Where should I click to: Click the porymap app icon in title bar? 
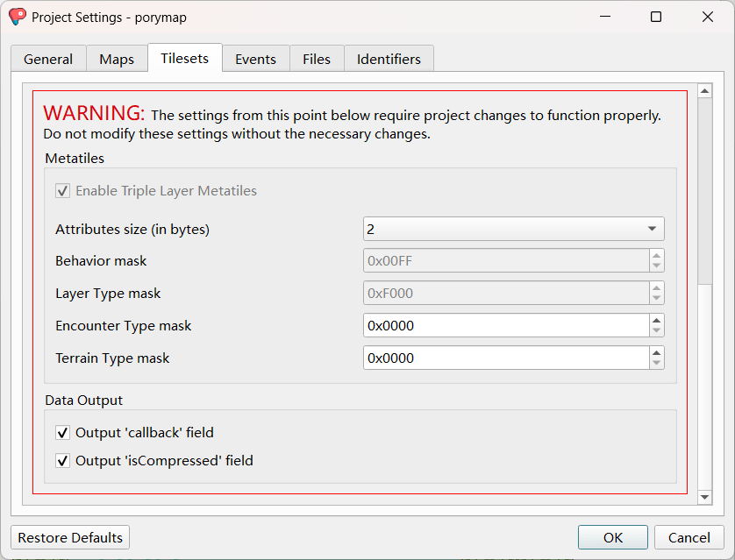[x=18, y=17]
